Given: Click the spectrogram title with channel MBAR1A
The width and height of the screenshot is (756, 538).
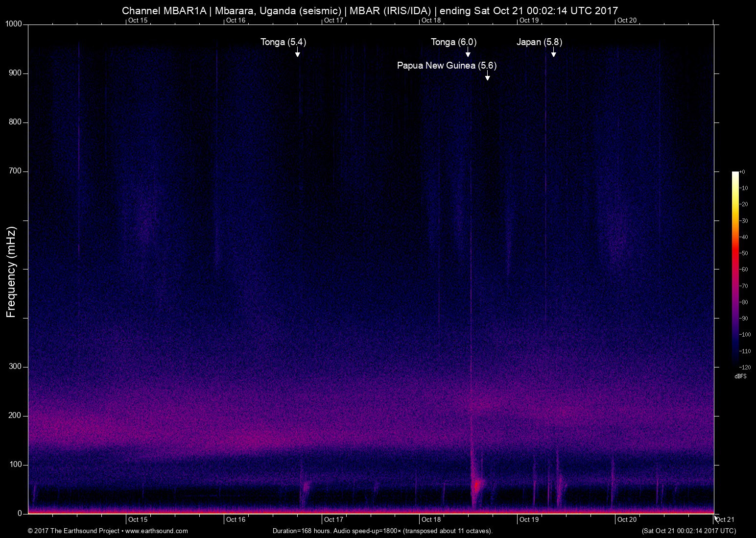Looking at the screenshot, I should (x=370, y=10).
